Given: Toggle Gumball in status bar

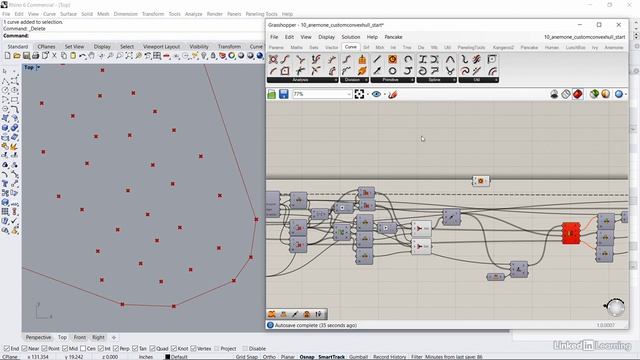Looking at the screenshot, I should coord(358,357).
